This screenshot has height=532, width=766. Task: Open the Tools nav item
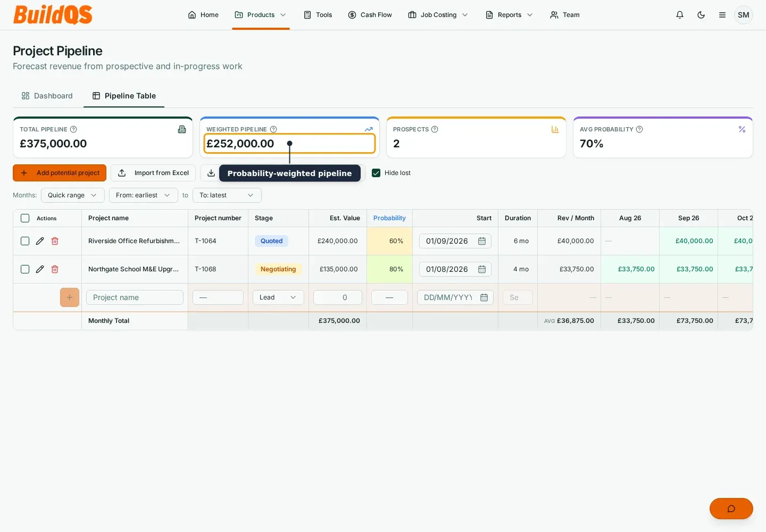tap(318, 15)
